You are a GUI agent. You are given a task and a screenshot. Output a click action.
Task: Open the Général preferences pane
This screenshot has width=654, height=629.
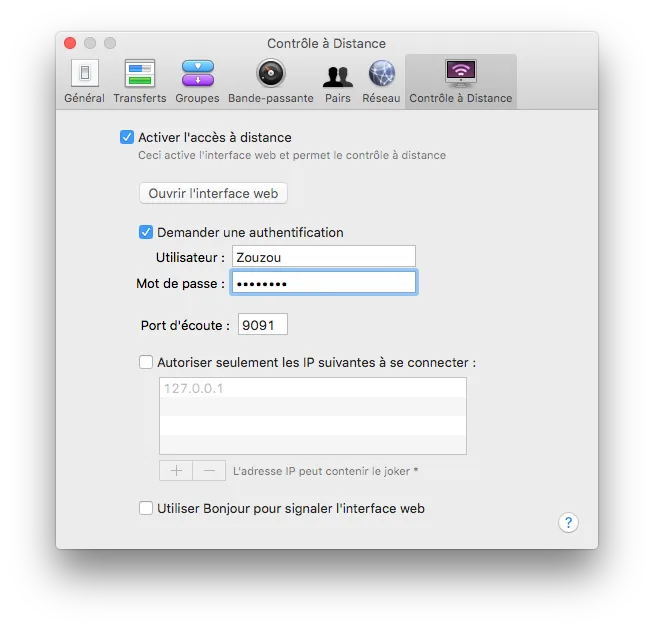pos(84,81)
